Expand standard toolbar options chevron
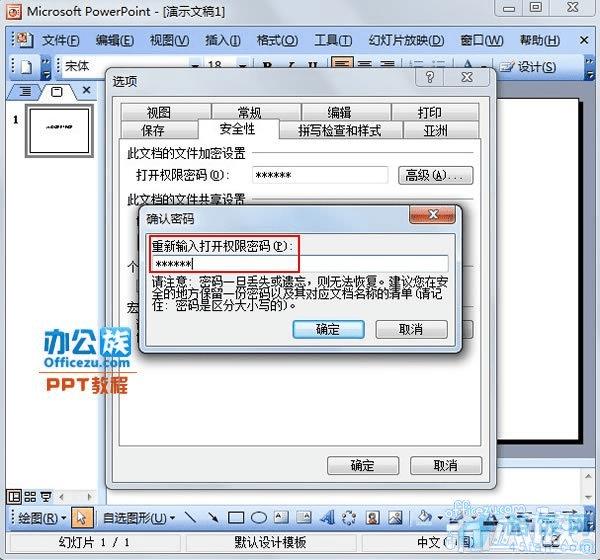Viewport: 600px width, 560px height. [x=46, y=67]
